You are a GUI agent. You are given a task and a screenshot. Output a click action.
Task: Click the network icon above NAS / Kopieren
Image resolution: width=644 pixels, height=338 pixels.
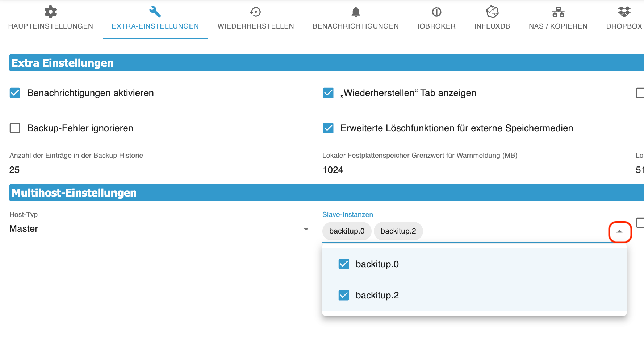click(x=558, y=12)
